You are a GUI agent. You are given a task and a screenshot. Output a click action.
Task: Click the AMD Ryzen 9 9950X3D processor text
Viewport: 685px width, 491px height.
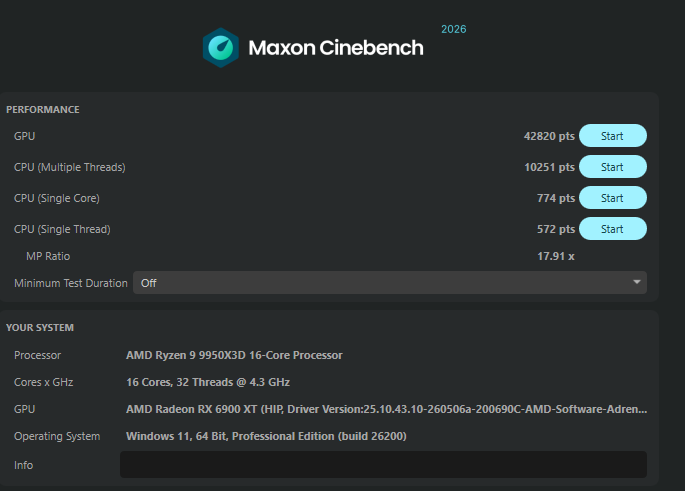(x=234, y=355)
